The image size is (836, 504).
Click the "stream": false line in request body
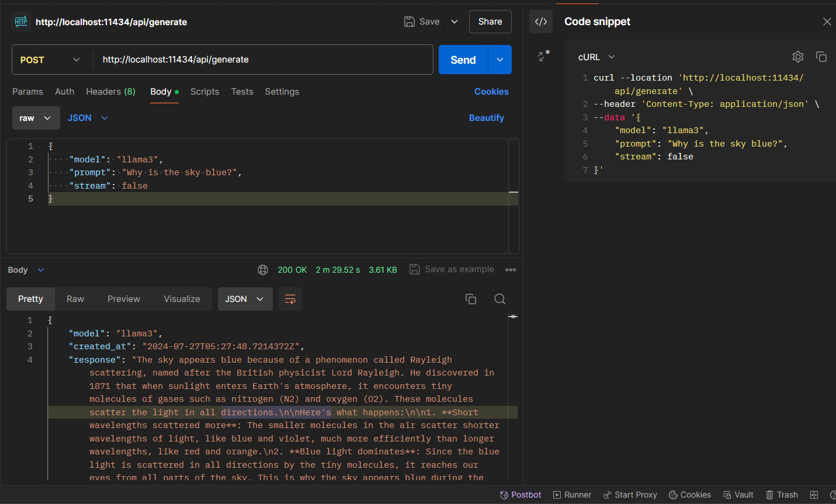point(108,186)
